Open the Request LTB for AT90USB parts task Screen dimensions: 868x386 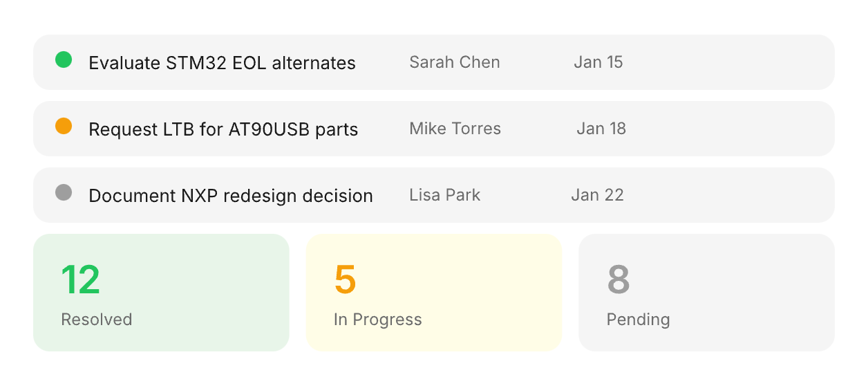tap(223, 129)
